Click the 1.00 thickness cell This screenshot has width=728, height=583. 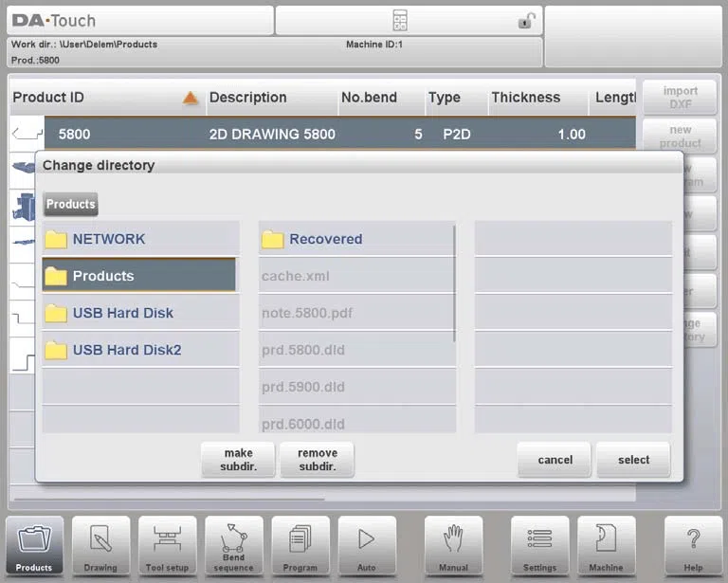pos(572,135)
